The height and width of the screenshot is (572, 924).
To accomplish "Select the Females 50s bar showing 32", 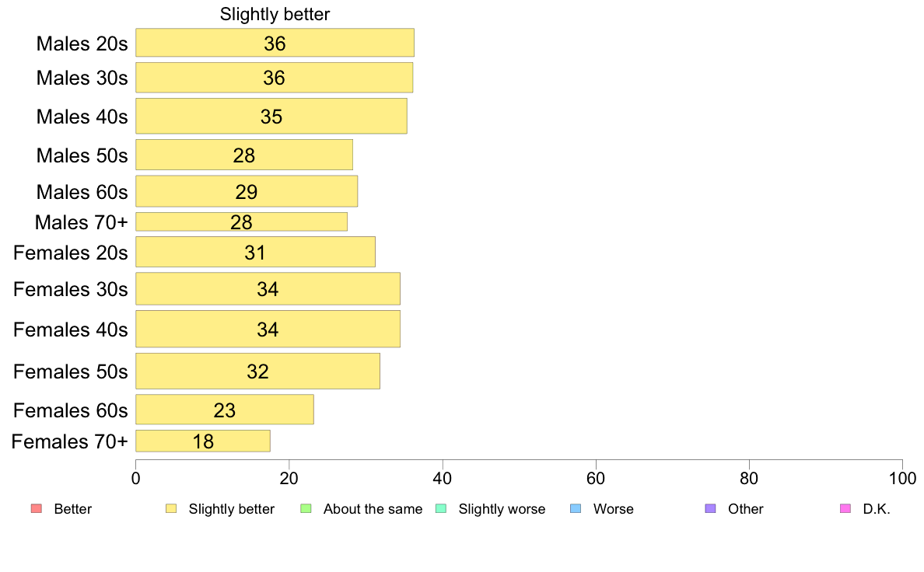I will [x=257, y=371].
